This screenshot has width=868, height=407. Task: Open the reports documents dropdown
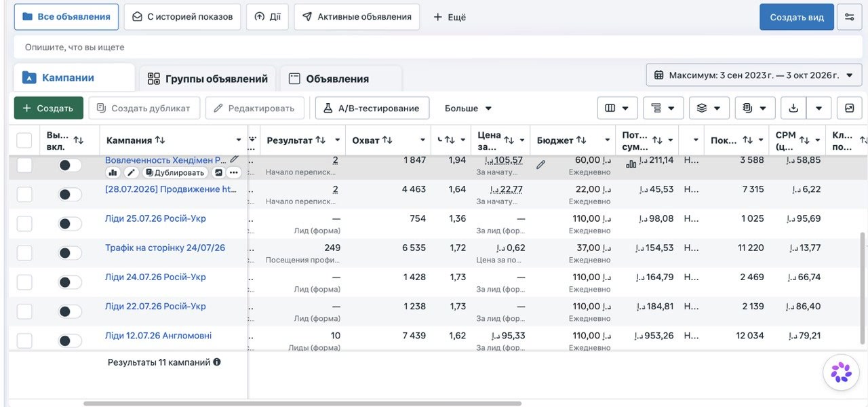[755, 108]
